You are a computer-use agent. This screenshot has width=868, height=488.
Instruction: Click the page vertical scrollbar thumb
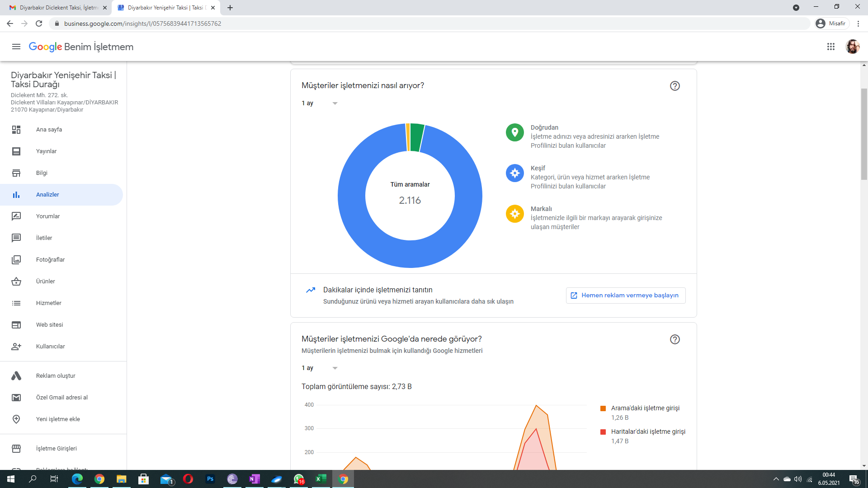(x=864, y=135)
